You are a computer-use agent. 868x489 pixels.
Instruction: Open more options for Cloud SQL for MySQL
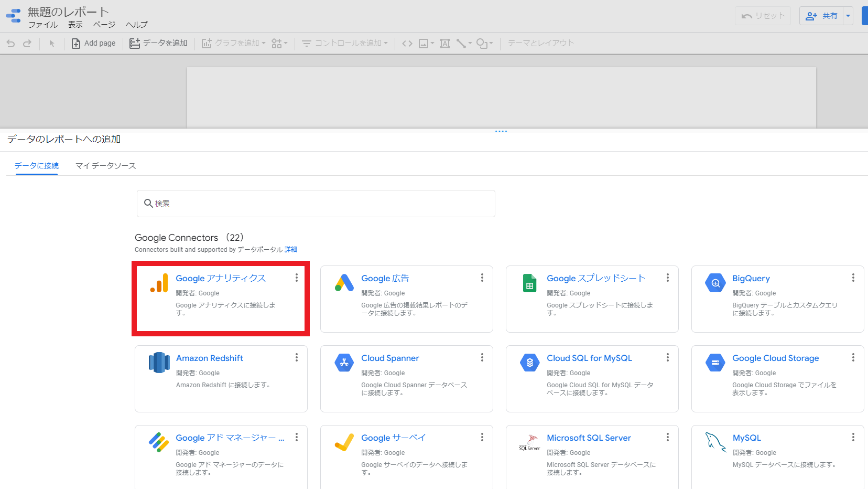pos(668,357)
